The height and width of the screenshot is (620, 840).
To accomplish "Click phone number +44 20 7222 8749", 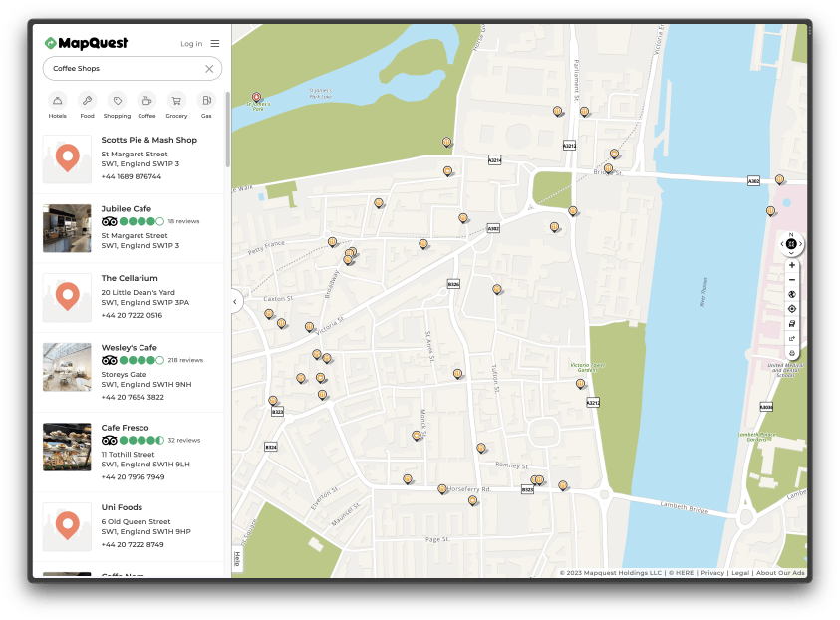I will coord(133,545).
